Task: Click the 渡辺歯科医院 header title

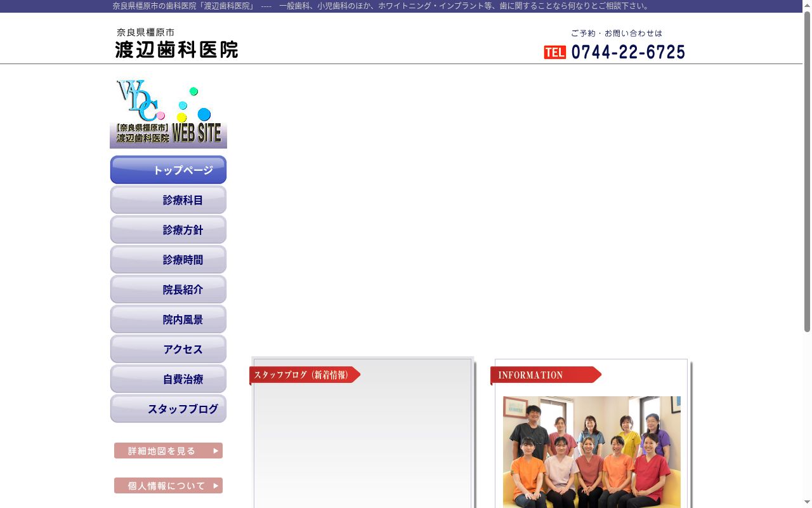Action: click(x=176, y=50)
